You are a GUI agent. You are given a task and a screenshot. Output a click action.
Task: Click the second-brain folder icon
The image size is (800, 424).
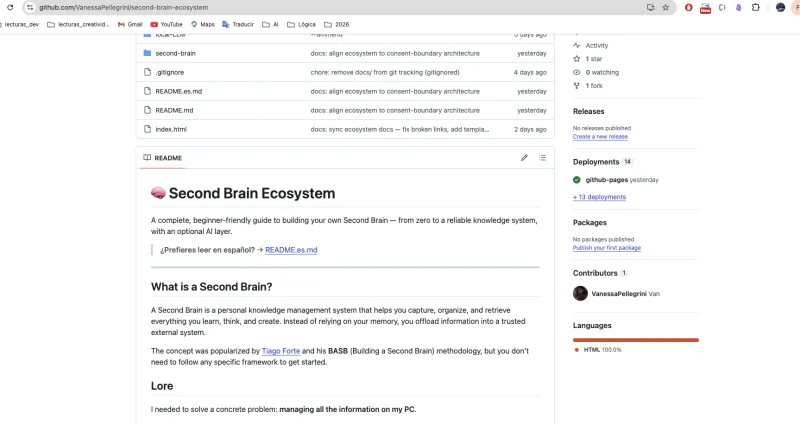click(x=147, y=53)
